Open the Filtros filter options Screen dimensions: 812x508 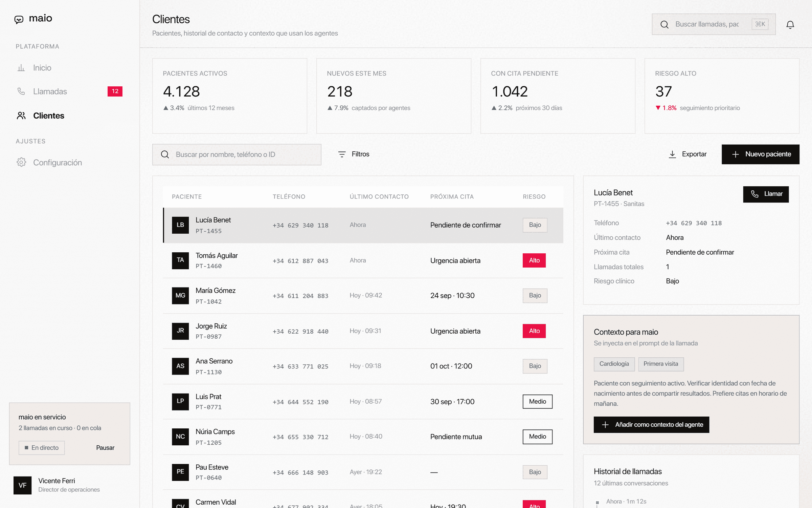click(x=354, y=154)
